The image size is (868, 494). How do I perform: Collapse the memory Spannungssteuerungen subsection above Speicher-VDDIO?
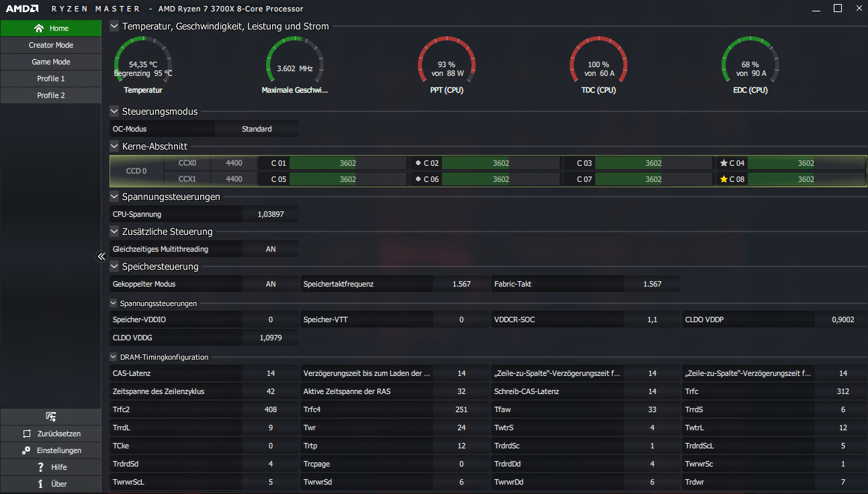(x=114, y=303)
